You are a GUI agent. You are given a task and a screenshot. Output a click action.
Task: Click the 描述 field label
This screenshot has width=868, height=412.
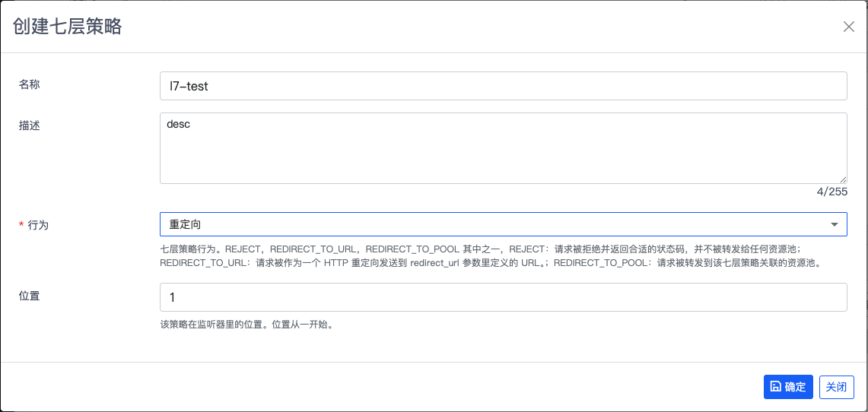[30, 125]
